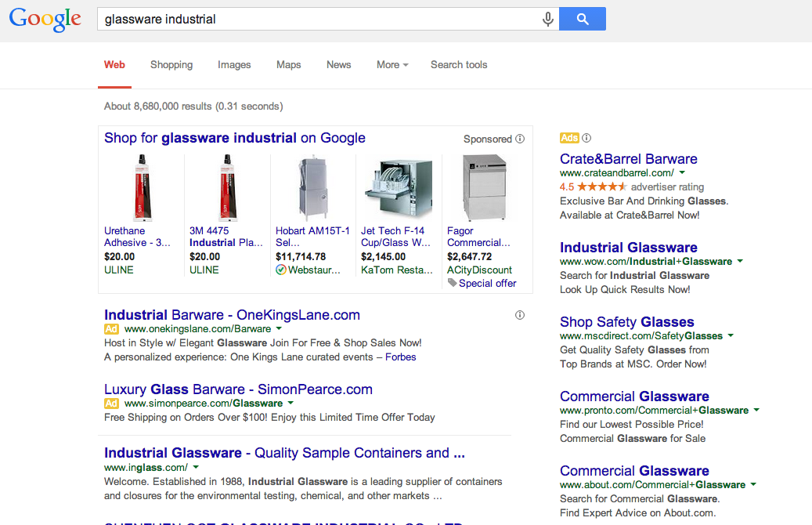Click the Google logo
Screen dimensions: 812x525
45,20
